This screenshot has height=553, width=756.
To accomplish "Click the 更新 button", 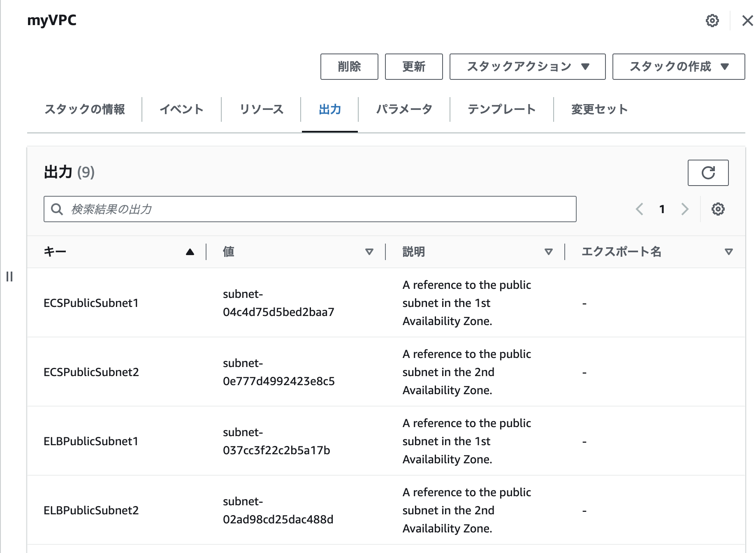I will point(413,67).
